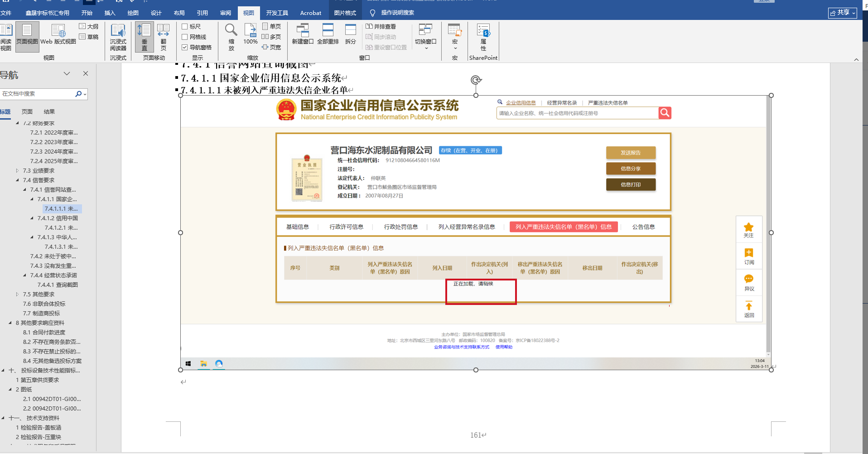Click Reset Window Position (重设窗口位置)
This screenshot has height=454, width=868.
point(386,48)
